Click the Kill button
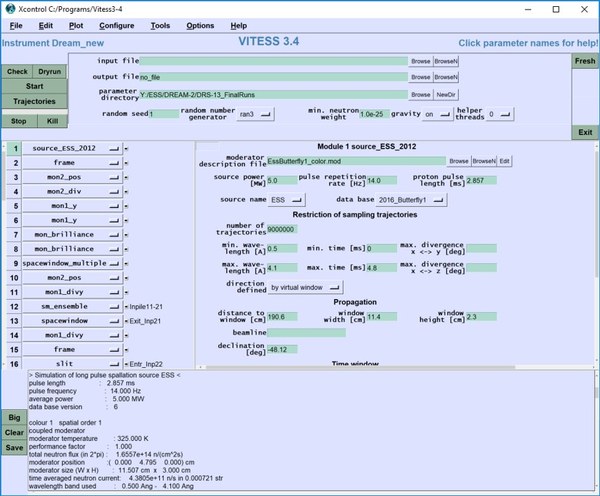Screen dimensions: 600x496 point(52,120)
